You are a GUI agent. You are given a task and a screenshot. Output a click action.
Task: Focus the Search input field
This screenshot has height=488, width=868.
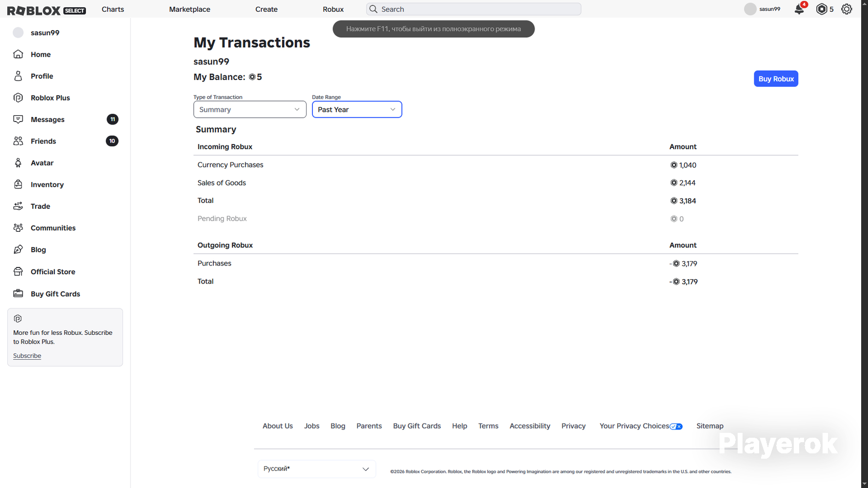pos(474,9)
